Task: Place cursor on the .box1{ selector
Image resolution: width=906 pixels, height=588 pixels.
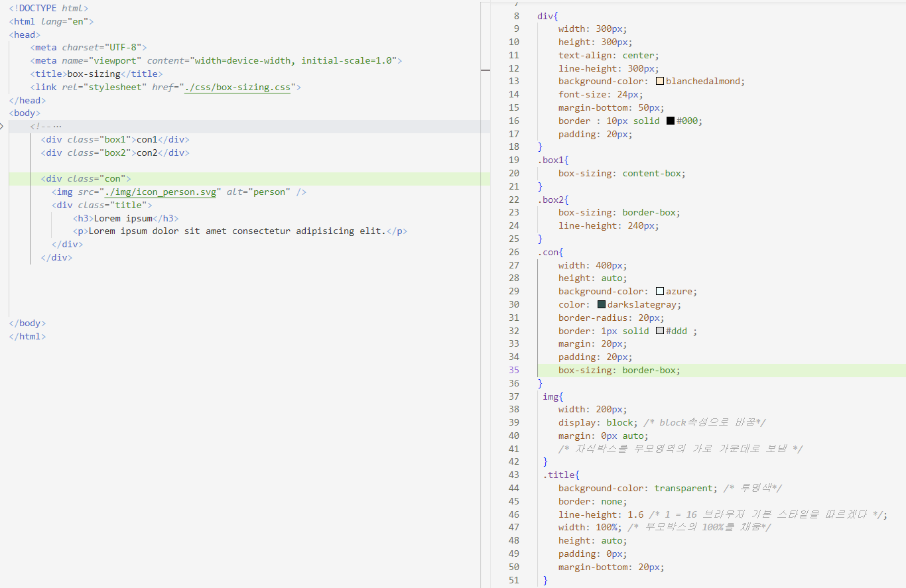Action: point(553,160)
